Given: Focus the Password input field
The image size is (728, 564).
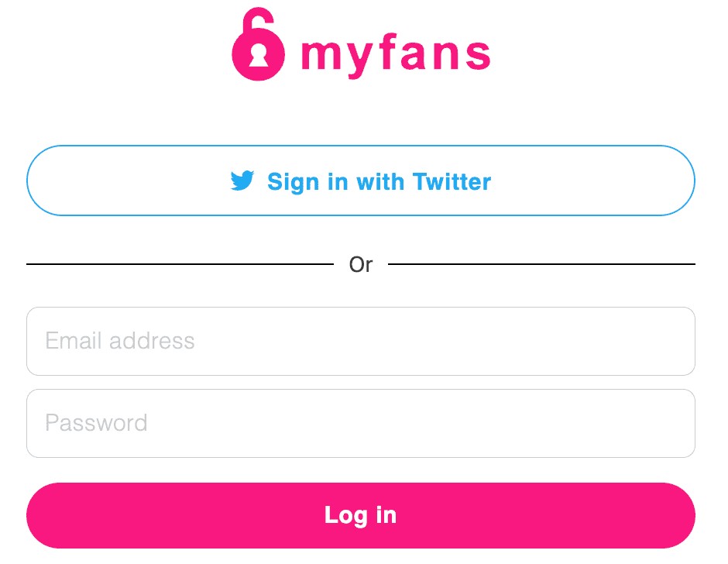Looking at the screenshot, I should click(x=361, y=423).
